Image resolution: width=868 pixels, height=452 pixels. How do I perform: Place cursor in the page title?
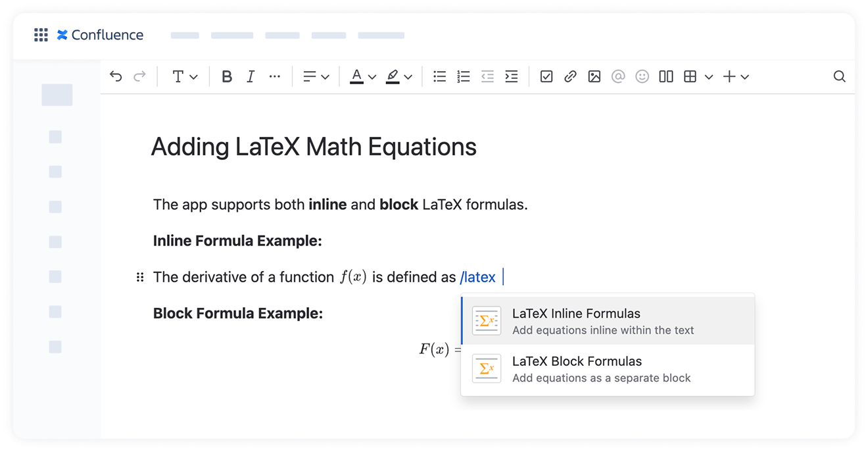314,147
